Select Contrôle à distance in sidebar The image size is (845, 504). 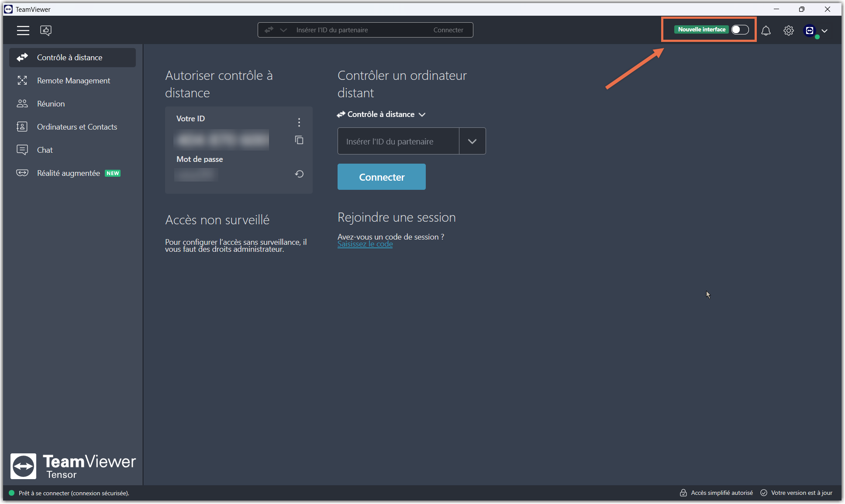[x=72, y=58]
